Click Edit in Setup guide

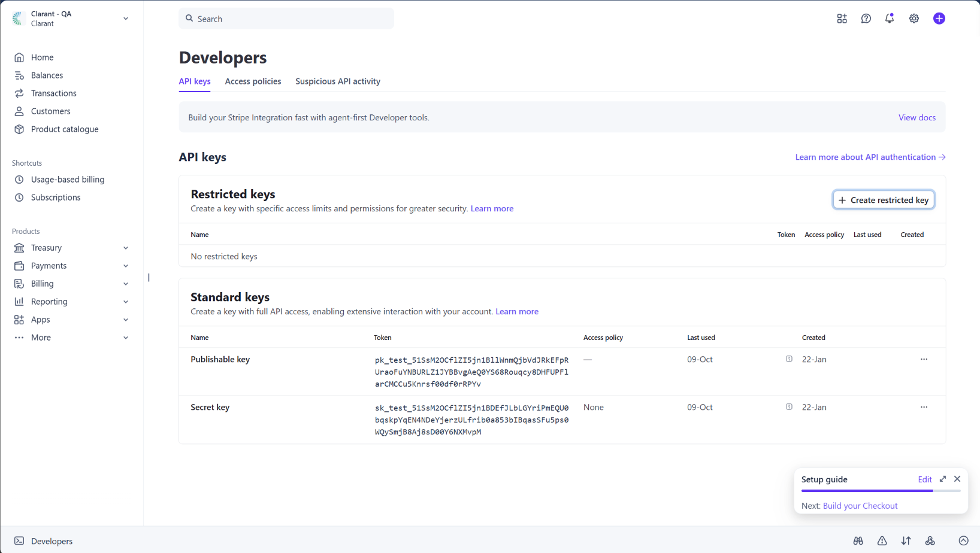click(925, 479)
